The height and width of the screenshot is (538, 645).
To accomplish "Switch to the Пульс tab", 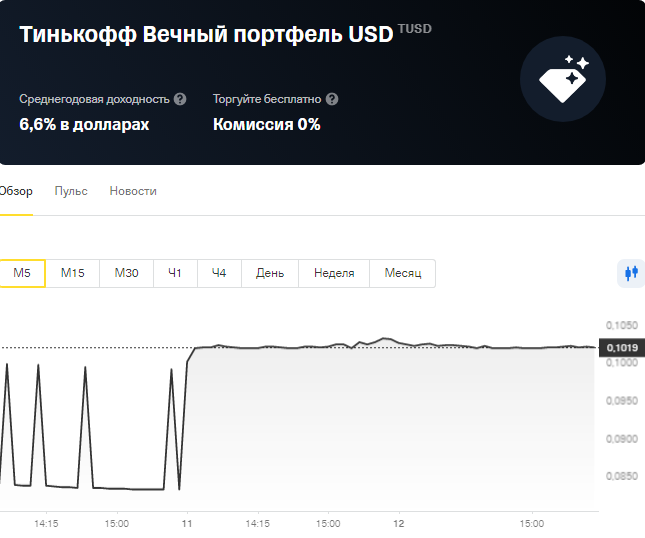I will 71,191.
